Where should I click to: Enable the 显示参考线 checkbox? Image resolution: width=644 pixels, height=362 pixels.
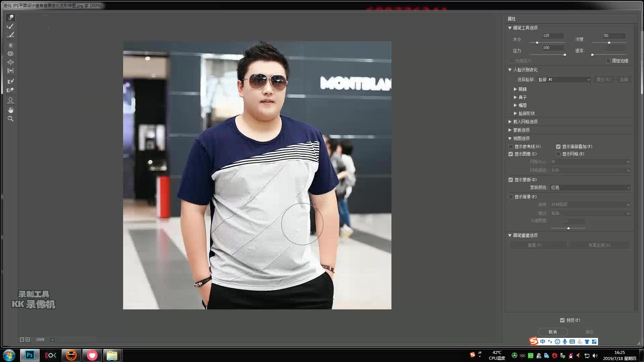pyautogui.click(x=511, y=146)
